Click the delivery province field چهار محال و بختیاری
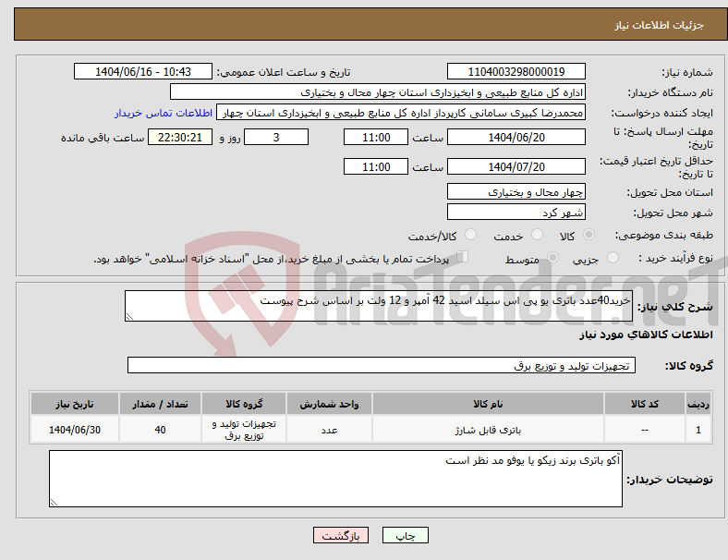This screenshot has height=560, width=728. tap(516, 191)
